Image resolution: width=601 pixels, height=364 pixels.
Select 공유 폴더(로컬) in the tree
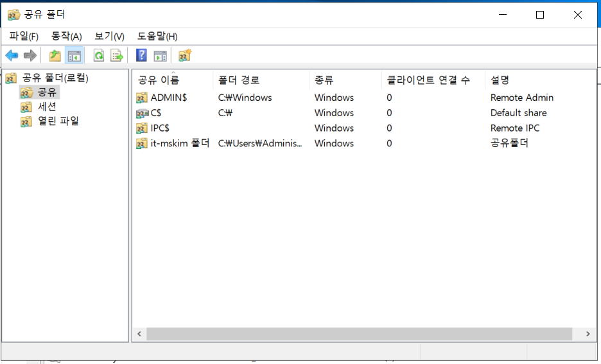pyautogui.click(x=55, y=78)
